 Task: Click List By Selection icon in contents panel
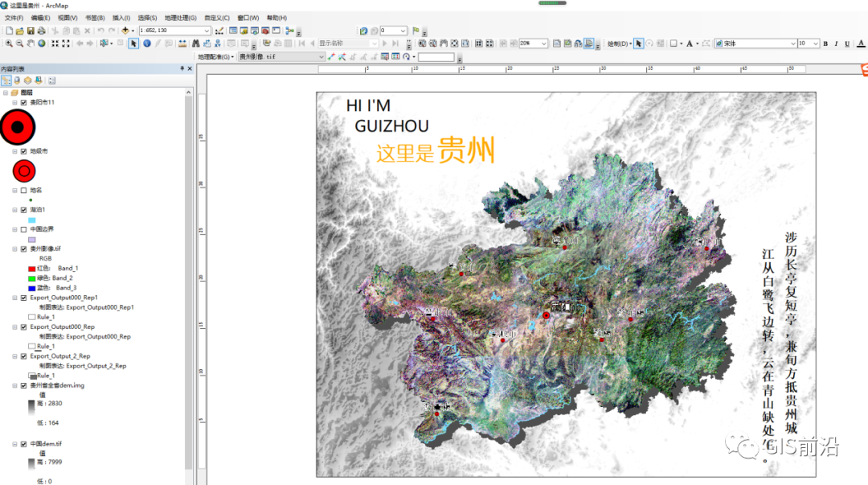(39, 81)
